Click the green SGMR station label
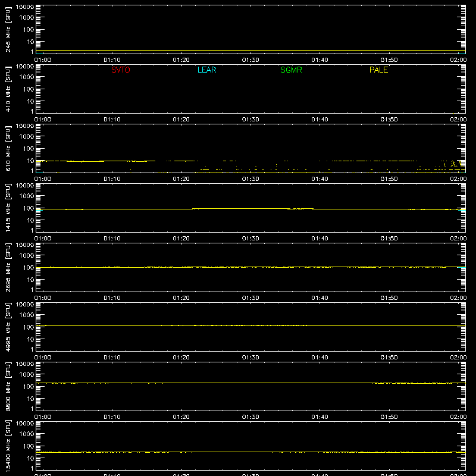This screenshot has width=476, height=476. coord(291,70)
